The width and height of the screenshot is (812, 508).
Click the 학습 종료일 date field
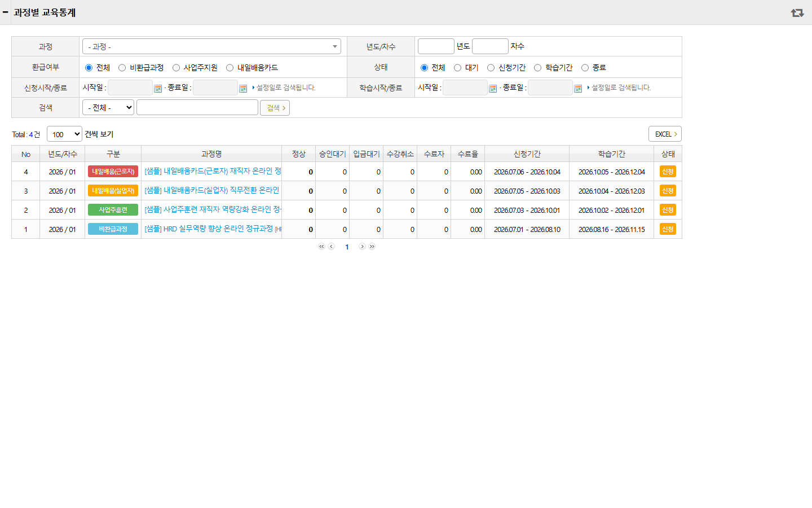tap(550, 87)
